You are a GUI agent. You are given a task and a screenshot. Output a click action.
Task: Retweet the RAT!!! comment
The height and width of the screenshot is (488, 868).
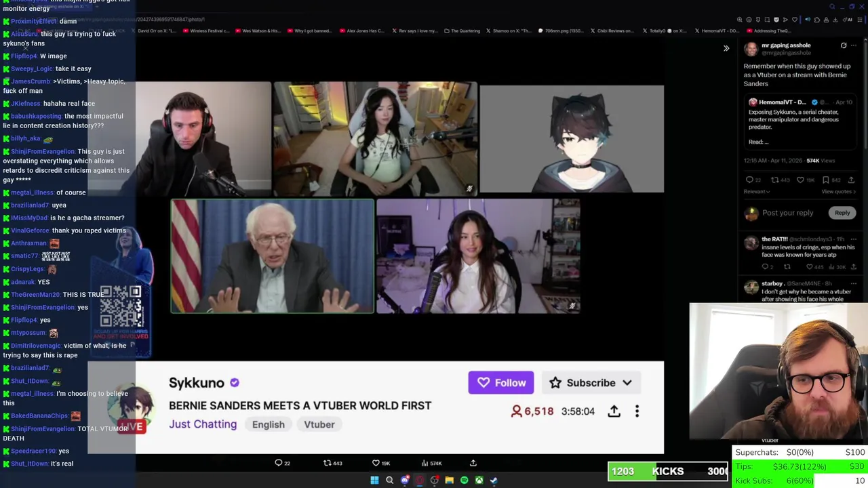tap(787, 267)
